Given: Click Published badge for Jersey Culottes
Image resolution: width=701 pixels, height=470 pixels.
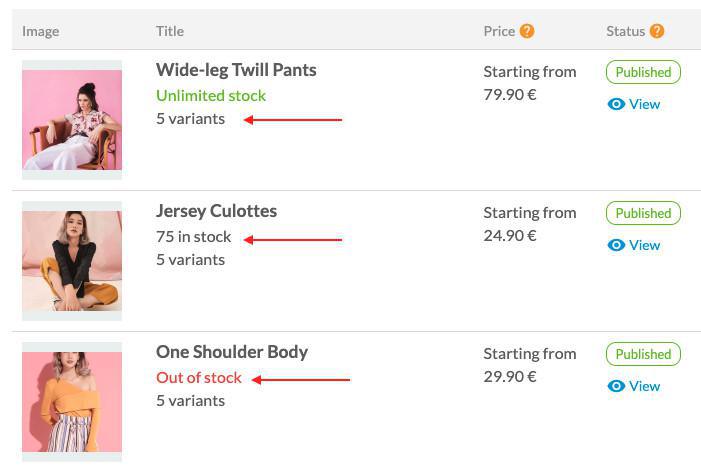Looking at the screenshot, I should coord(643,213).
